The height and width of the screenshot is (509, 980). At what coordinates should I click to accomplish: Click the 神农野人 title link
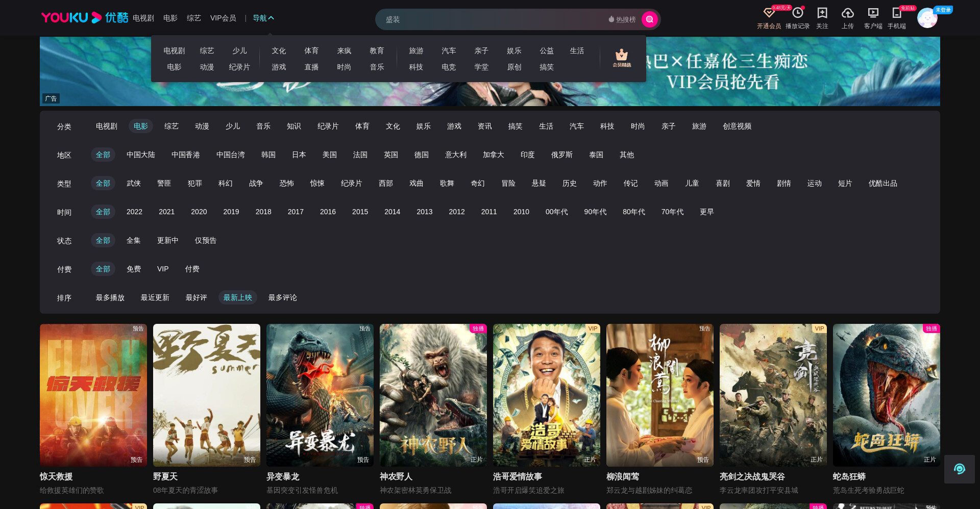(x=396, y=476)
